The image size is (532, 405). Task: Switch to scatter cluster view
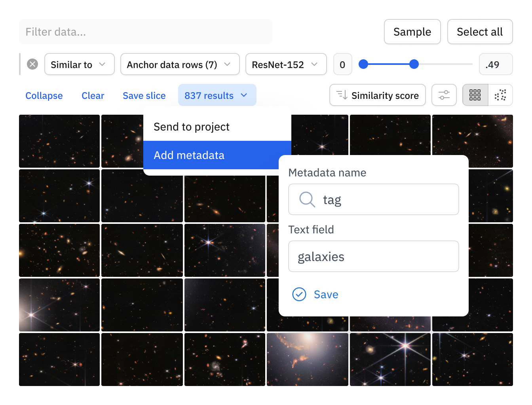click(x=500, y=95)
